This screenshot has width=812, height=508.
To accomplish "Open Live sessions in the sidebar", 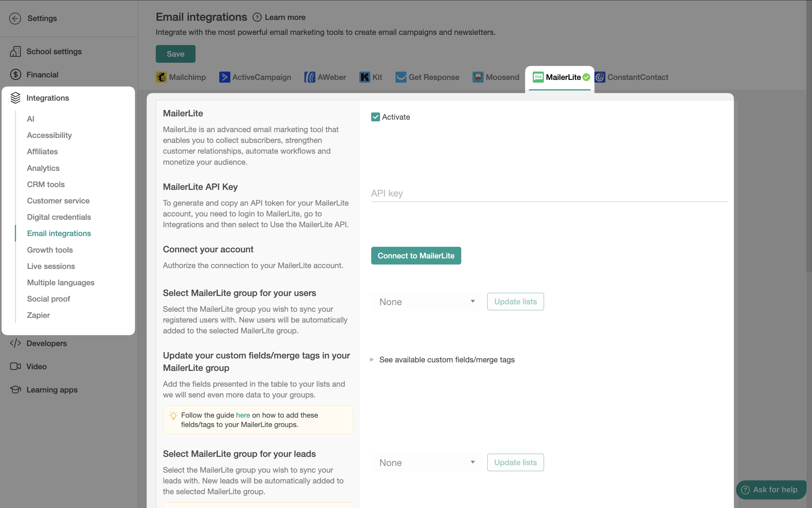I will pyautogui.click(x=51, y=266).
